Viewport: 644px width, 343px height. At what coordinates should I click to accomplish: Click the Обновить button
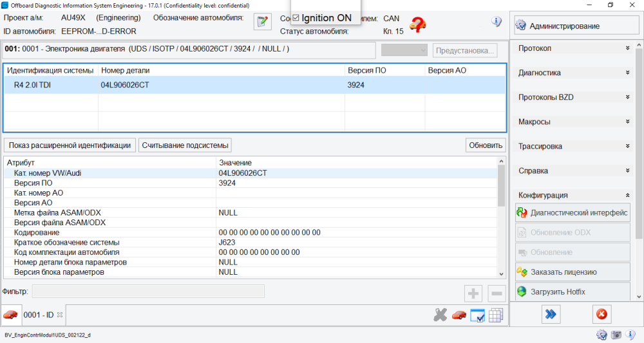[486, 145]
